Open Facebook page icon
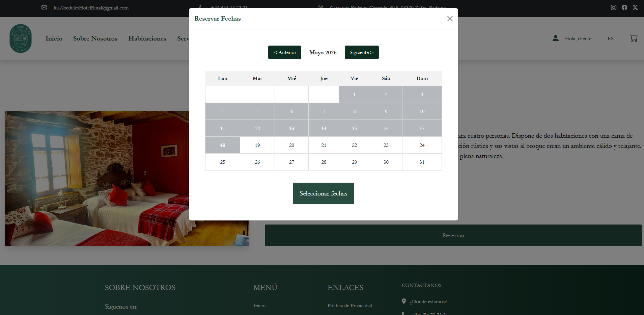Screen dimensions: 644x315 624,7
